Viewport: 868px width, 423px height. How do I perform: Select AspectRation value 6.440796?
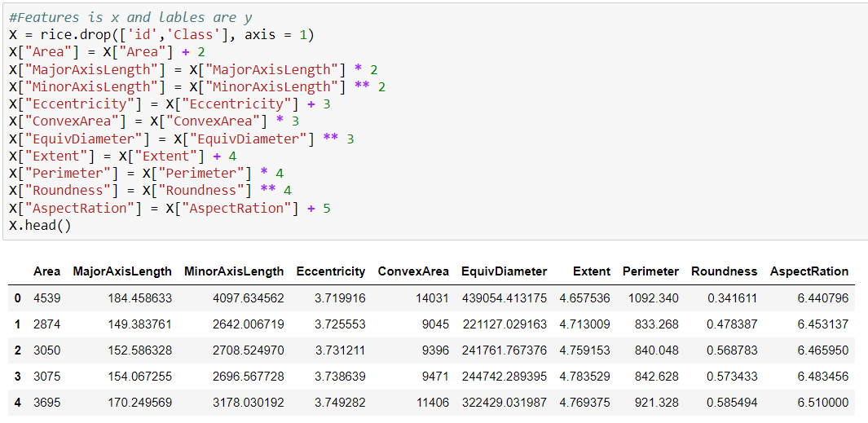(823, 298)
